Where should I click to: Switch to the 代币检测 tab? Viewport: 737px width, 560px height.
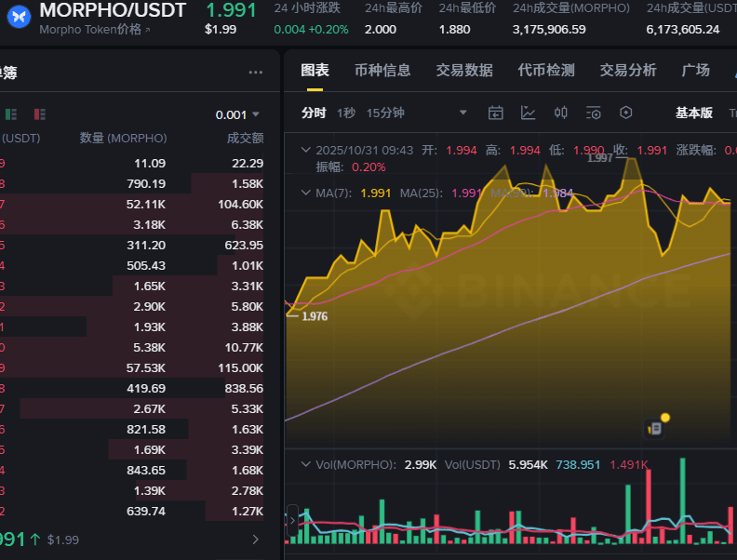[546, 71]
